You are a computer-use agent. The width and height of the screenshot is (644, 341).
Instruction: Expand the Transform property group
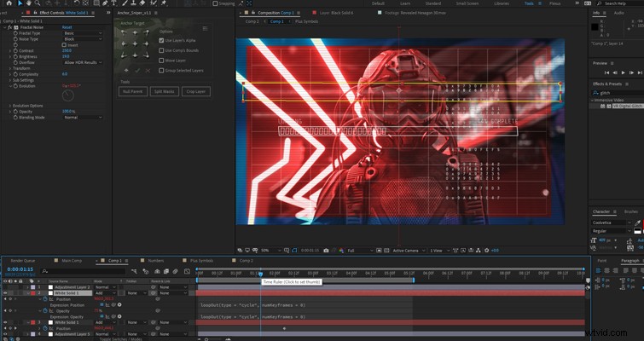(x=10, y=68)
